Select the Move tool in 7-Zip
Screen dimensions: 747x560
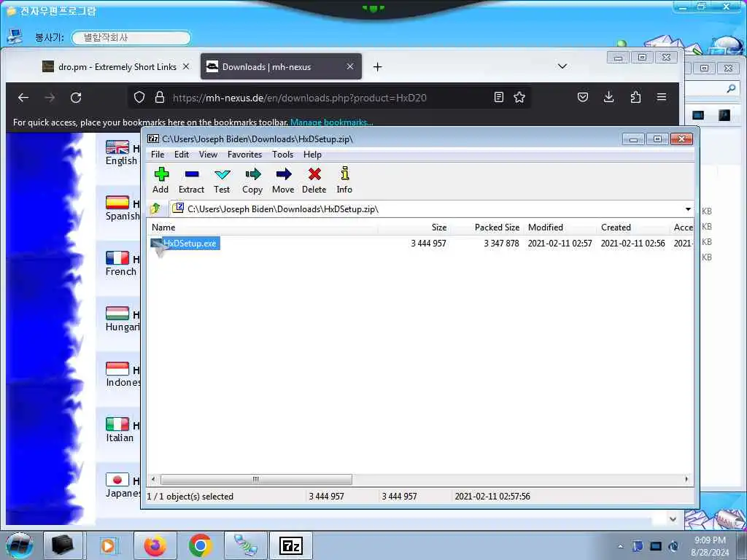pos(283,180)
